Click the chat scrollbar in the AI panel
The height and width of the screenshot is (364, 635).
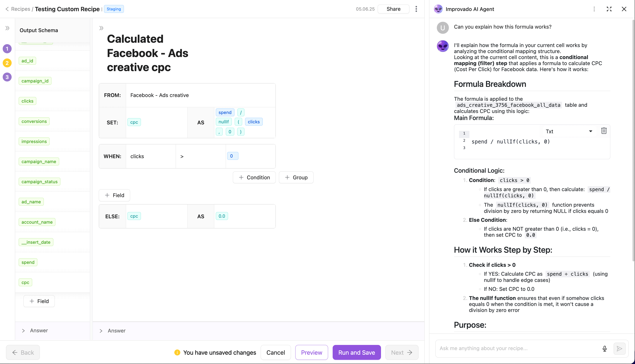coord(633,140)
